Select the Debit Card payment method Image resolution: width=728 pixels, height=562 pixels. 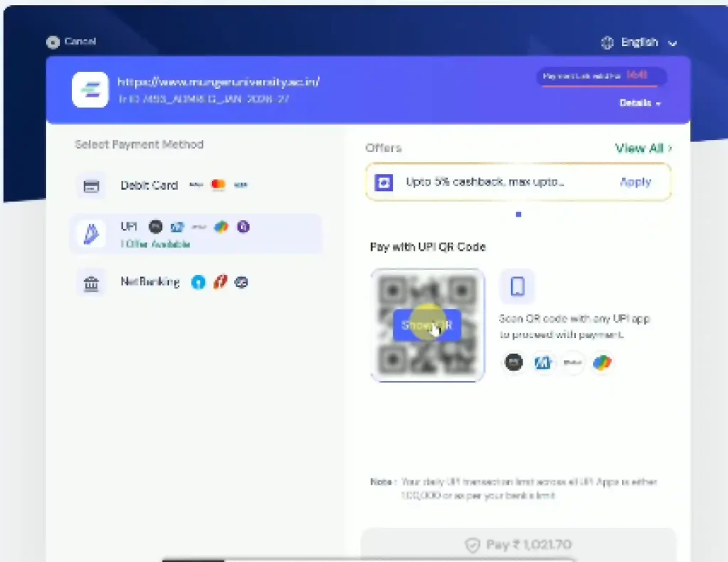195,185
